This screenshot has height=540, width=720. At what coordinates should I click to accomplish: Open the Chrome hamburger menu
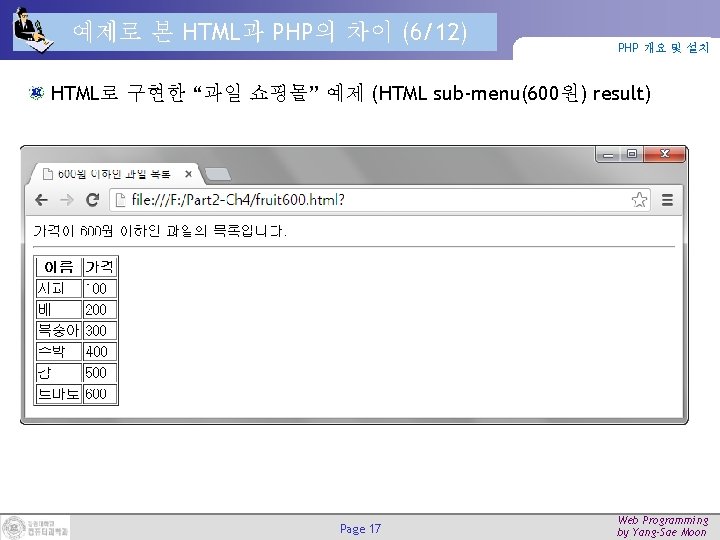667,200
